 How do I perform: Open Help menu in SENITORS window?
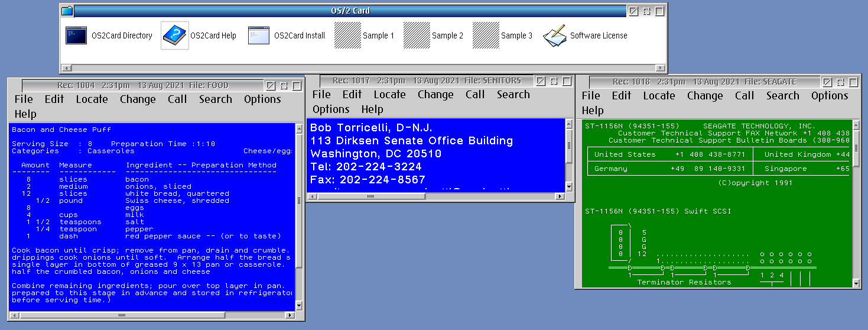[x=372, y=109]
